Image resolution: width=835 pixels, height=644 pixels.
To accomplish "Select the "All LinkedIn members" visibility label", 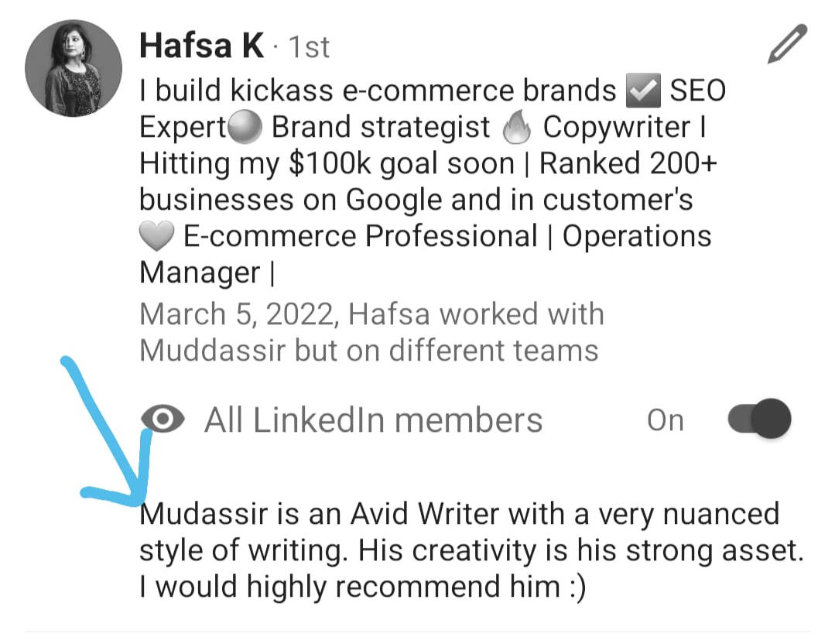I will point(373,420).
